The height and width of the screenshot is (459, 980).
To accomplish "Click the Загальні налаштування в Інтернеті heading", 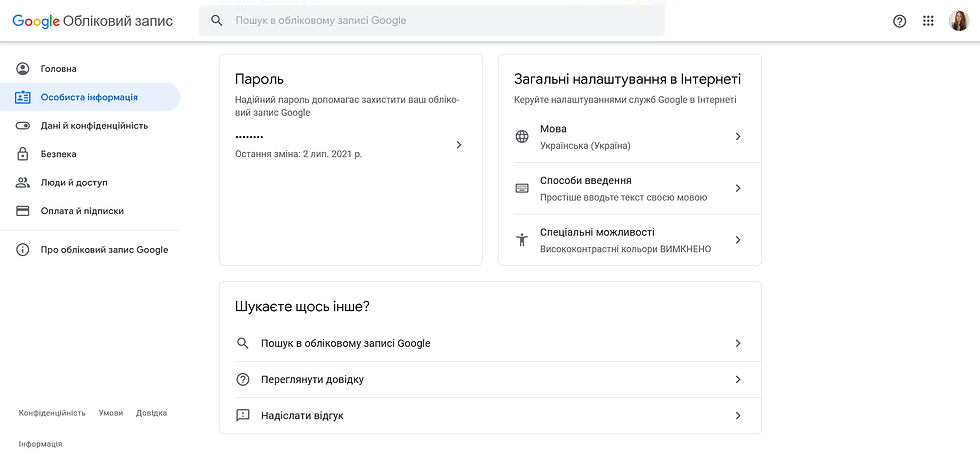I will click(628, 79).
